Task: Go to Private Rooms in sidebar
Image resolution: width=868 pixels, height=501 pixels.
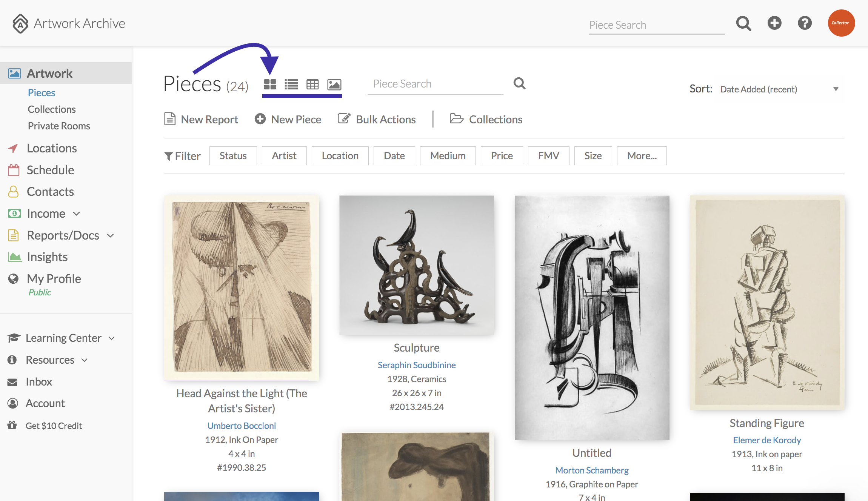Action: [x=59, y=126]
